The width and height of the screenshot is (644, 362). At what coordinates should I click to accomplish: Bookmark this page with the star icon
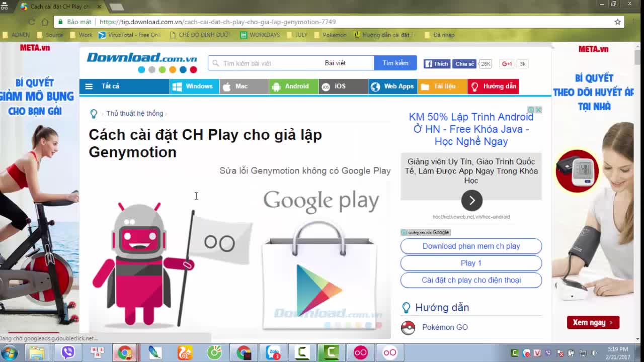click(617, 22)
